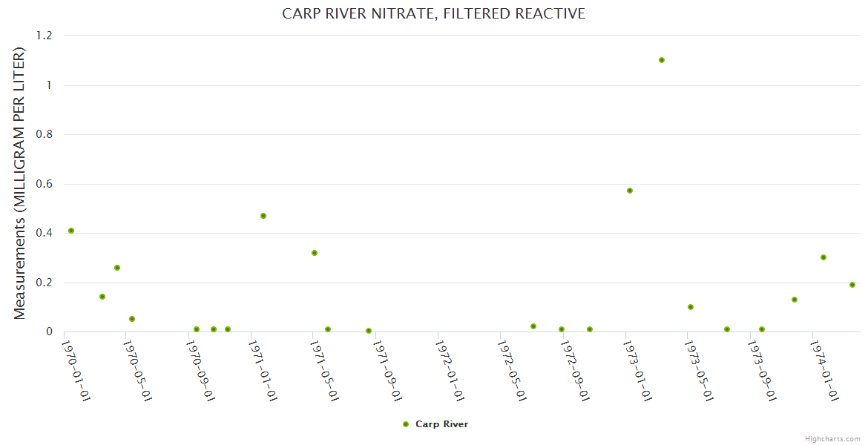868x445 pixels.
Task: Click the highest data point near 1.1 mg/L
Action: click(x=662, y=60)
